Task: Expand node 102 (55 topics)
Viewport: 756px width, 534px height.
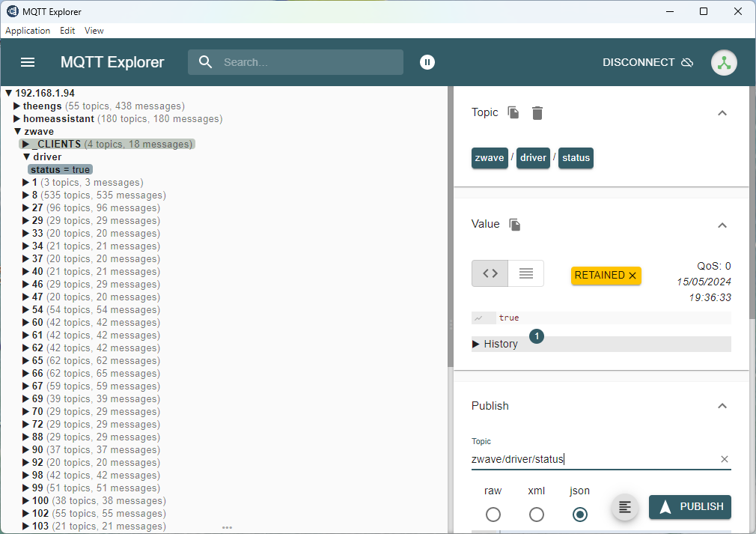Action: [25, 513]
